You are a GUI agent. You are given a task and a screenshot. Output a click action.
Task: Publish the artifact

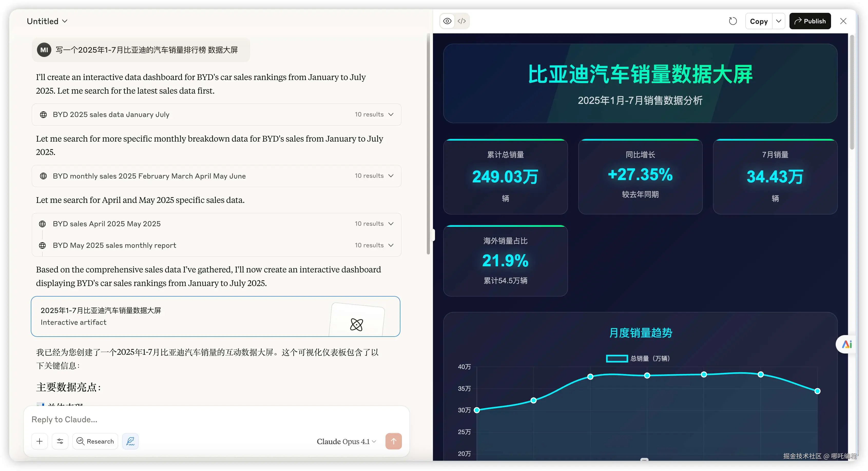pos(810,21)
